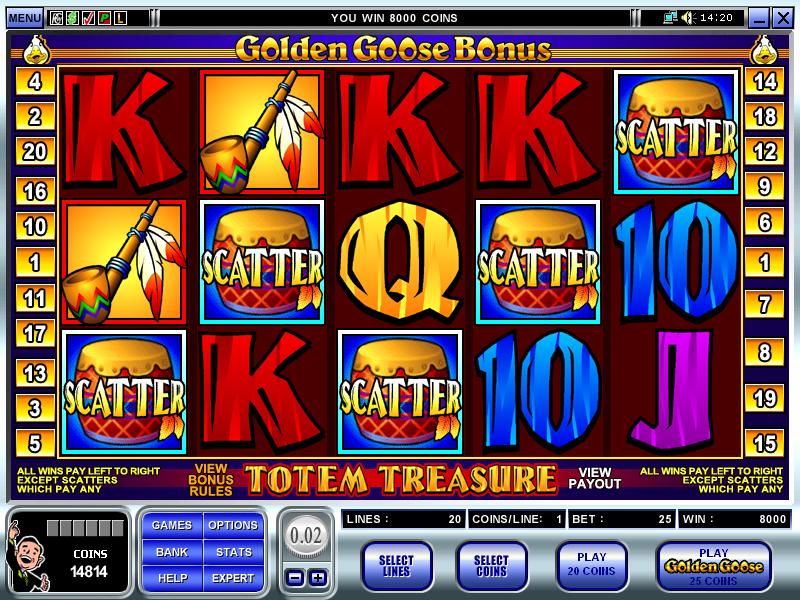The image size is (800, 600).
Task: Click the network connection computers icon
Action: point(670,18)
